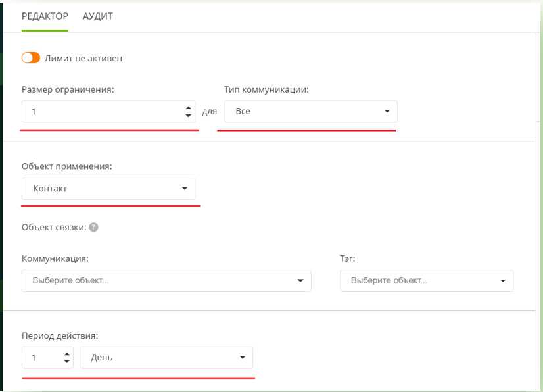Viewport: 543px width, 392px height.
Task: Open the 'Коммуникация' object selector
Action: coord(158,280)
